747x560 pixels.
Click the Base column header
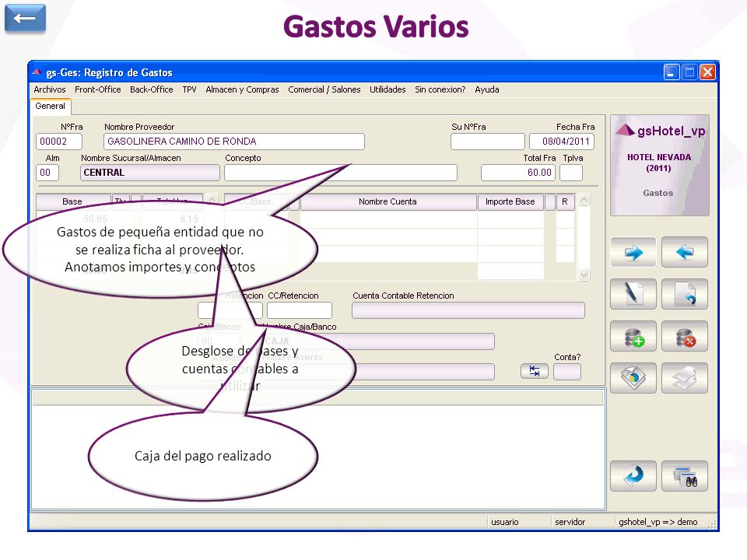tap(73, 201)
